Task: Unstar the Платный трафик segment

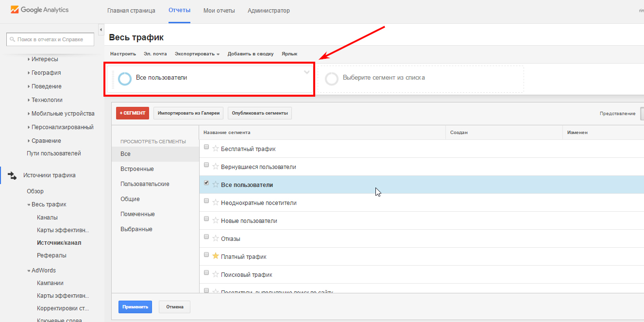Action: [x=216, y=256]
